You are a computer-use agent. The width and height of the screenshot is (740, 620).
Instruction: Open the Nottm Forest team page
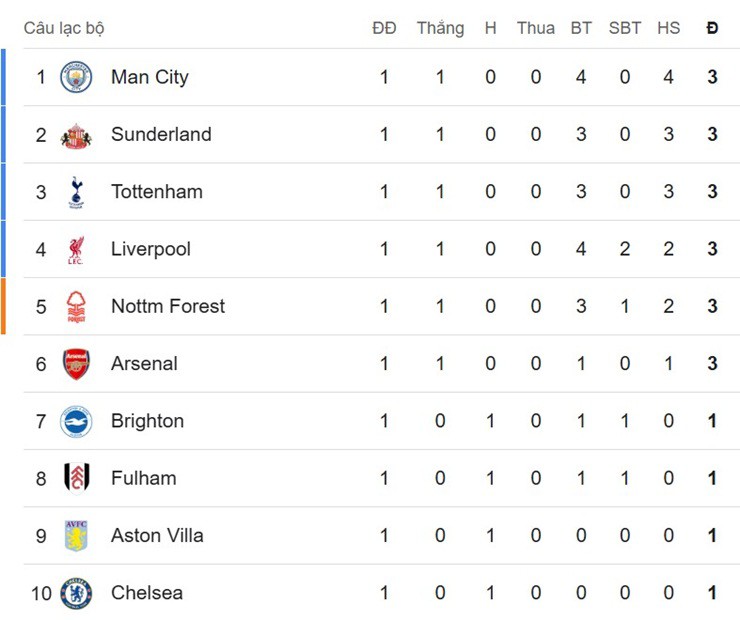click(x=168, y=306)
